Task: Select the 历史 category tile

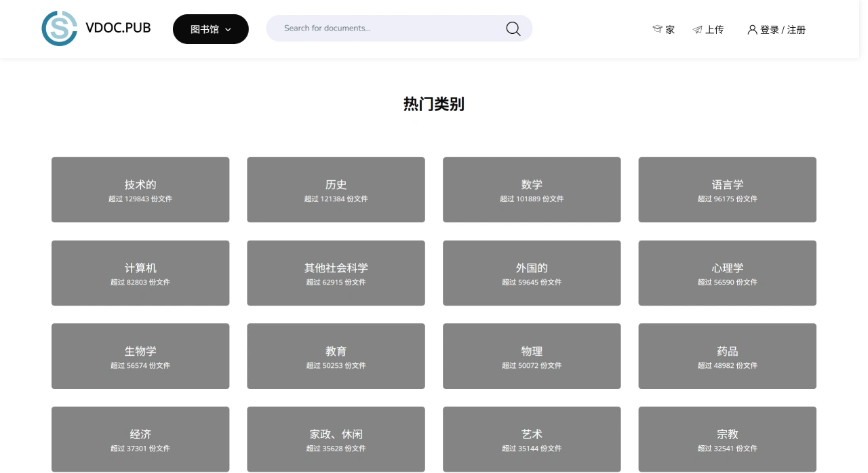Action: pos(336,190)
